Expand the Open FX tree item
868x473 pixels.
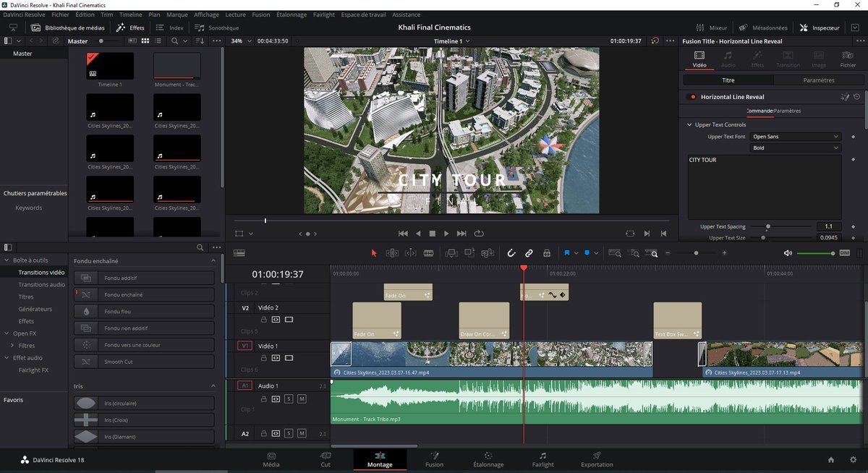7,333
